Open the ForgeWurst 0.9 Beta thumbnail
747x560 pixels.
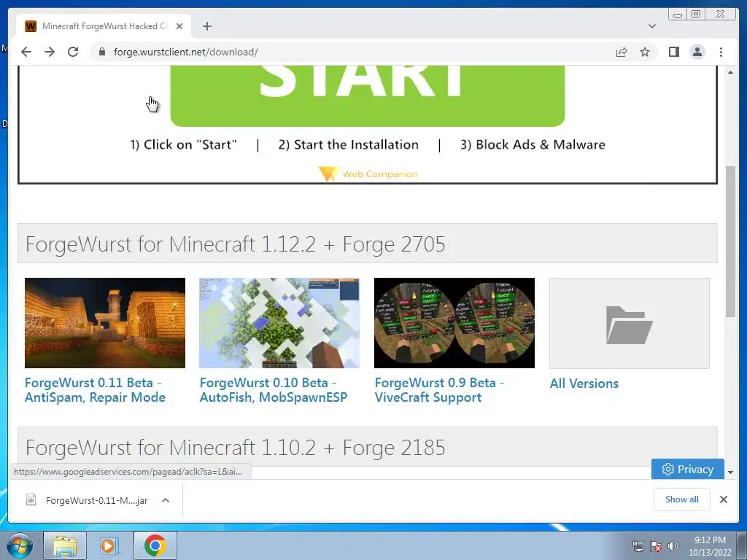tap(454, 323)
